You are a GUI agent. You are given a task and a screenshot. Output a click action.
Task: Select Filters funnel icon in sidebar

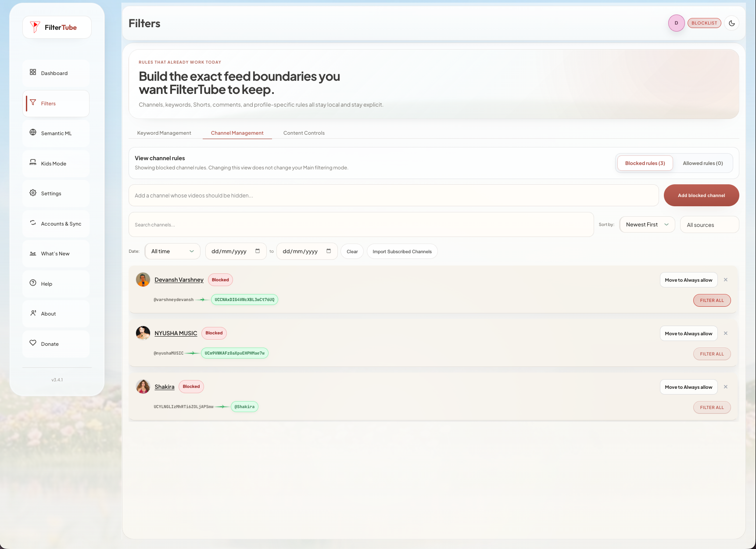tap(33, 103)
